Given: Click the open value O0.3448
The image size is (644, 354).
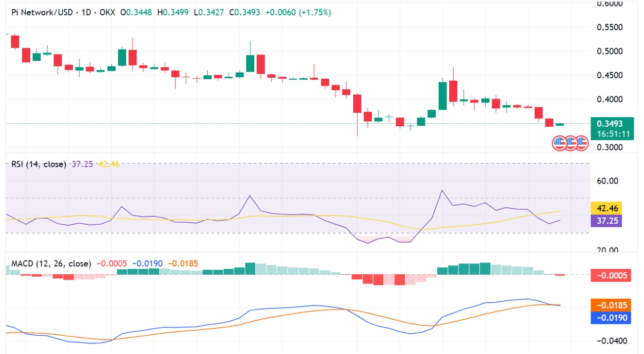Looking at the screenshot, I should [136, 12].
